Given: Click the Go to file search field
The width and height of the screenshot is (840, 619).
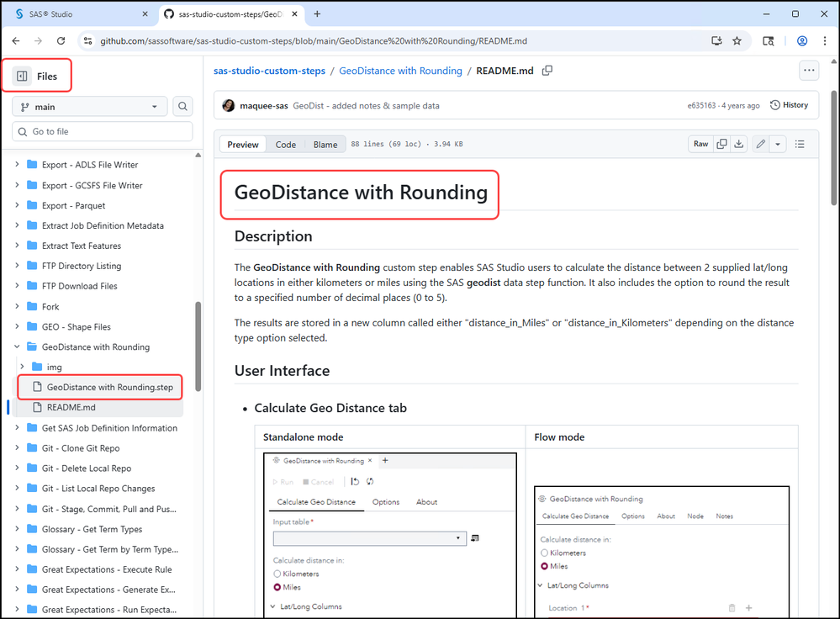Looking at the screenshot, I should [103, 131].
